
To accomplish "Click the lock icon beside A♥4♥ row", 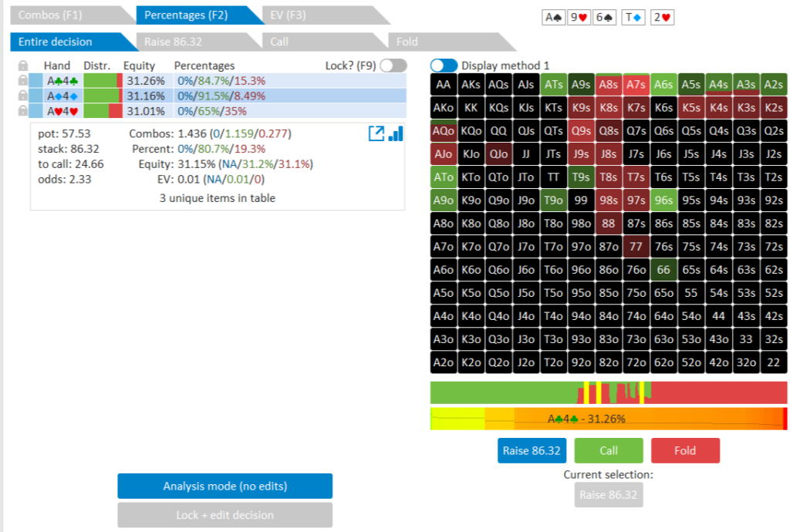I will [22, 110].
